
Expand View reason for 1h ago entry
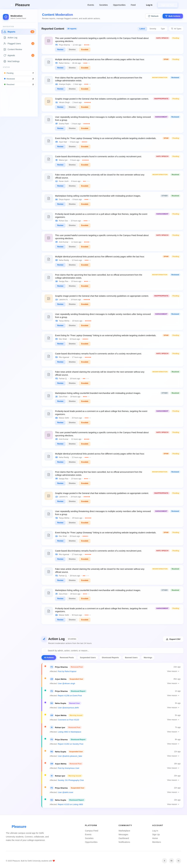[173, 695]
